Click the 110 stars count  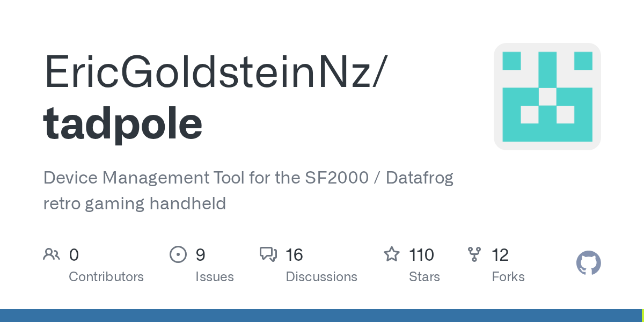pos(421,255)
